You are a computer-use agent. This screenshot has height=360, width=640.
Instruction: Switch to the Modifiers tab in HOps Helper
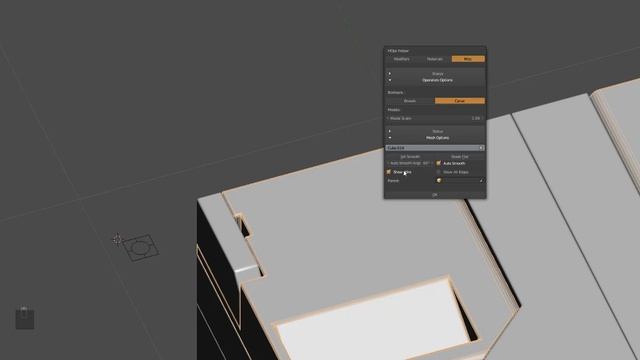pos(402,59)
